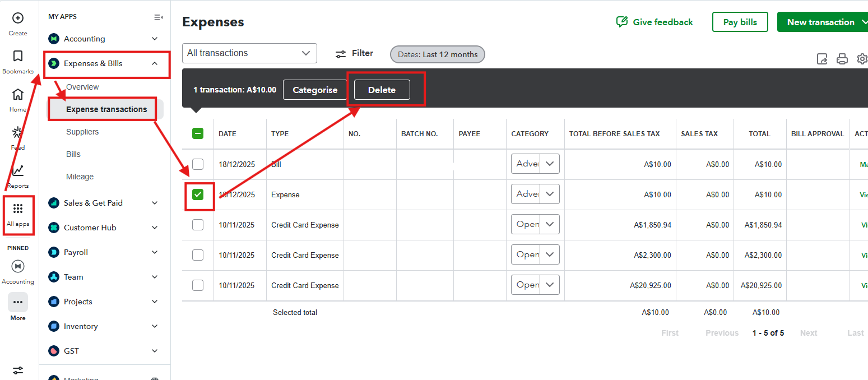Open the Bills menu item
This screenshot has height=380, width=868.
73,154
